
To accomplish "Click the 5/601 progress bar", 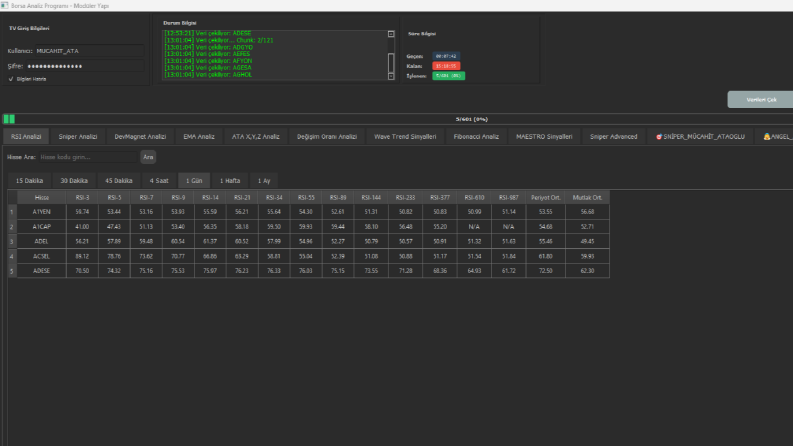I will [x=398, y=119].
